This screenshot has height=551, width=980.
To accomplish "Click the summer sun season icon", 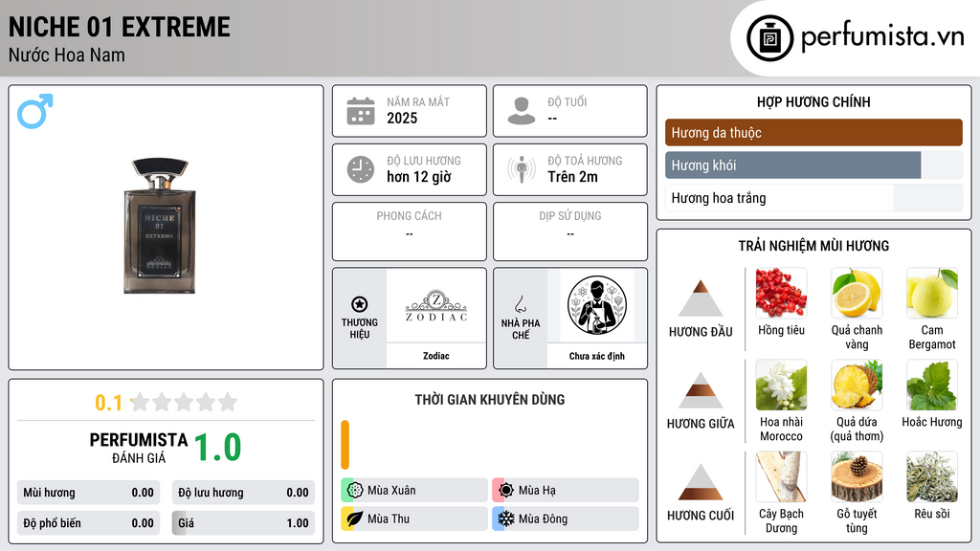I will click(506, 491).
